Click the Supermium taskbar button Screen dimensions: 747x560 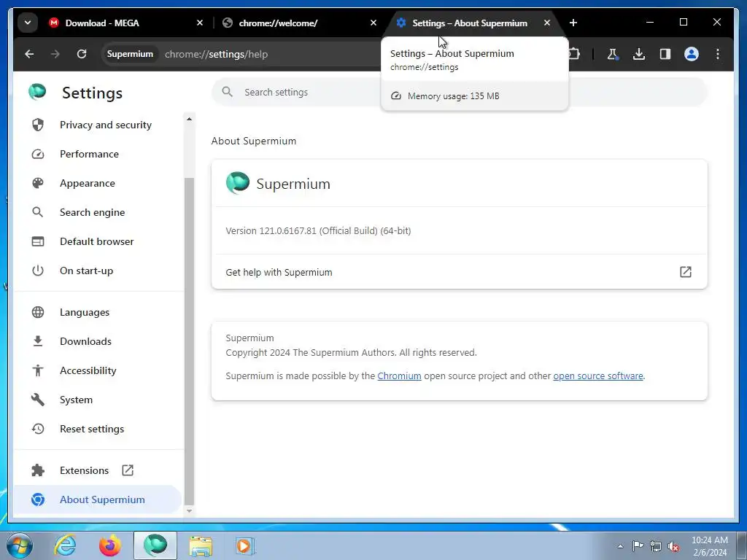coord(155,545)
